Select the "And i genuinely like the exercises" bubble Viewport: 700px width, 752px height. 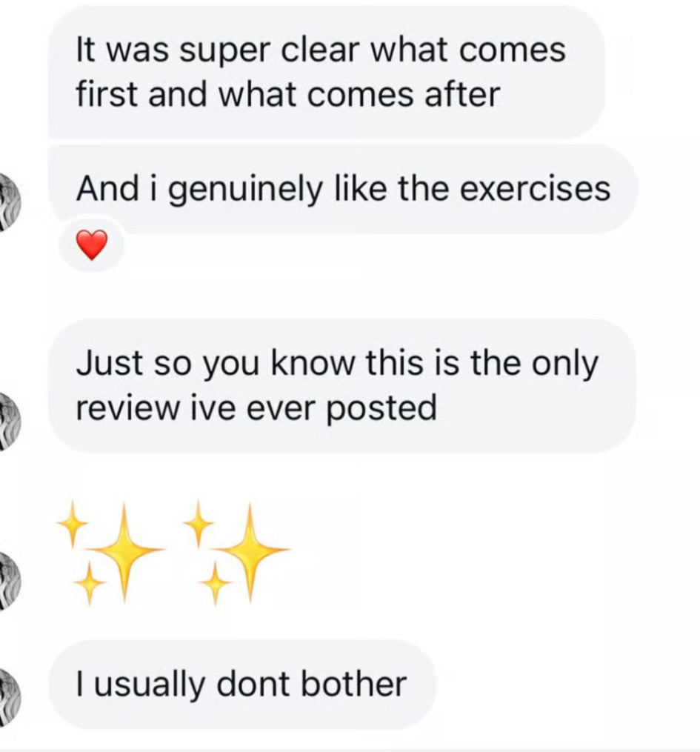(342, 190)
